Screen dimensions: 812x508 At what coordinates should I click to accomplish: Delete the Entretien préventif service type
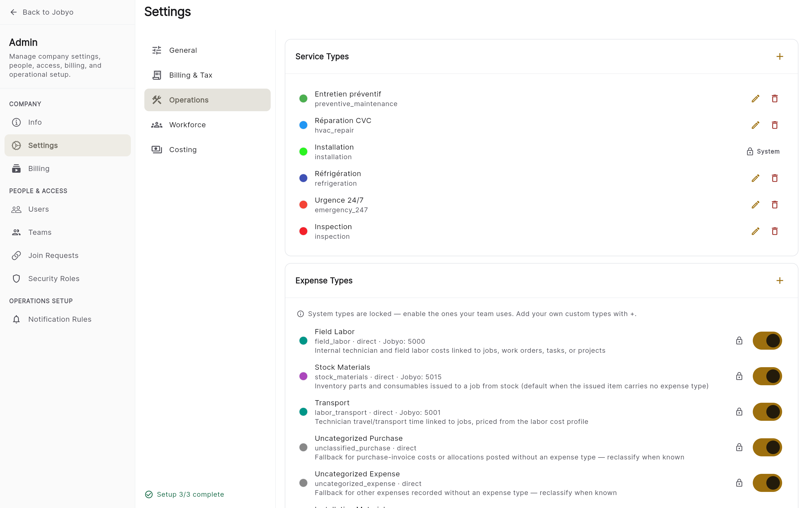[x=775, y=98]
